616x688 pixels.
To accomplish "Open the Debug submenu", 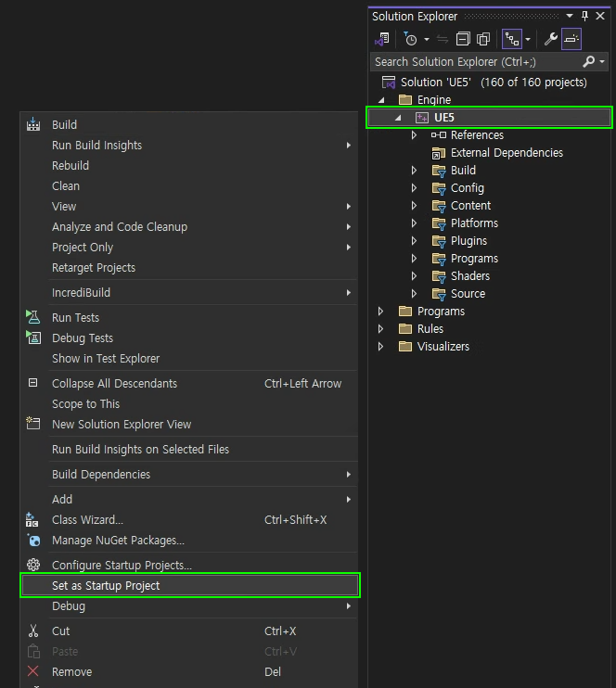I will [x=189, y=606].
